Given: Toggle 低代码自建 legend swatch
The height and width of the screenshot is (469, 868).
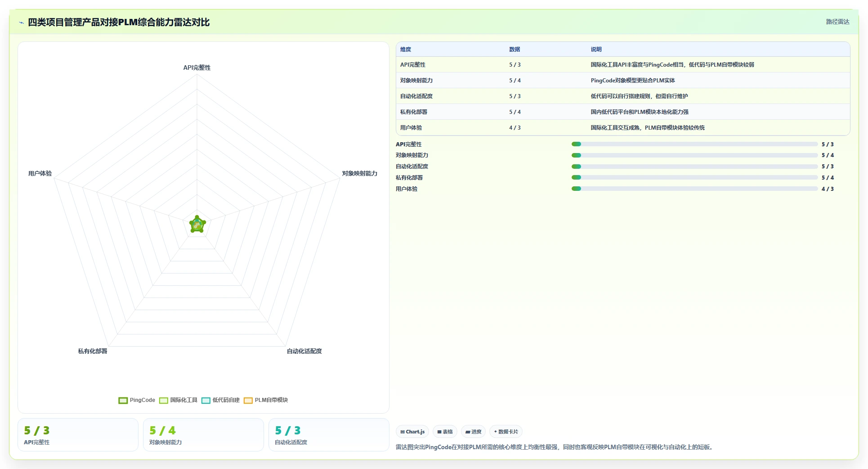Looking at the screenshot, I should 206,400.
